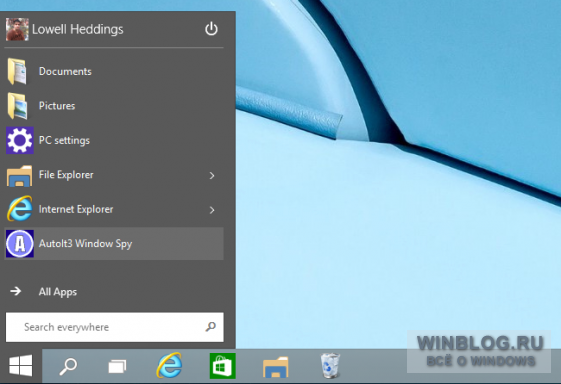Open Task View on the taskbar

117,366
